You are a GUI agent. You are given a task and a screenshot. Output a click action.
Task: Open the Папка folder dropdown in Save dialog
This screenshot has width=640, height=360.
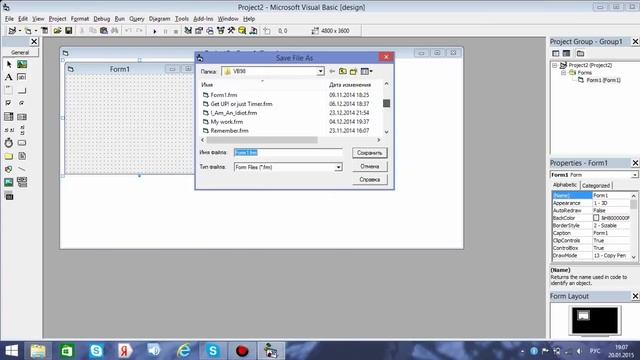click(320, 71)
